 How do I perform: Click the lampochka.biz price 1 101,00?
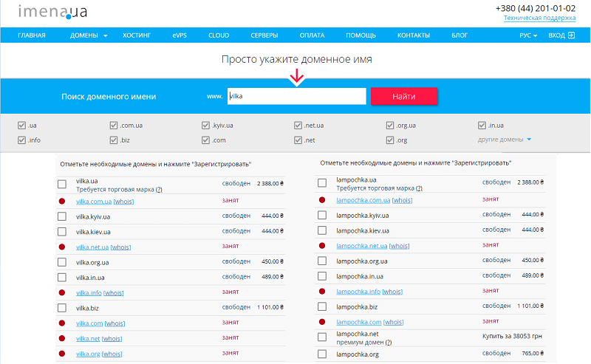(x=530, y=306)
